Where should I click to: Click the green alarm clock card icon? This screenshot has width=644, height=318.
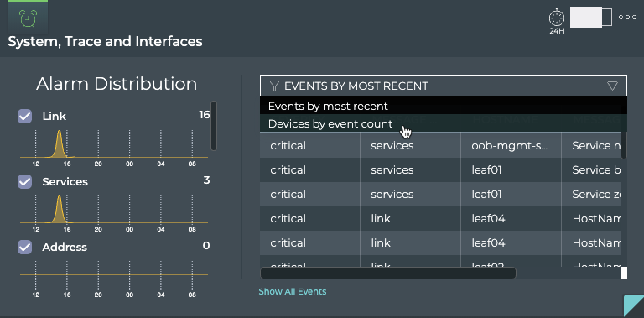pos(28,18)
